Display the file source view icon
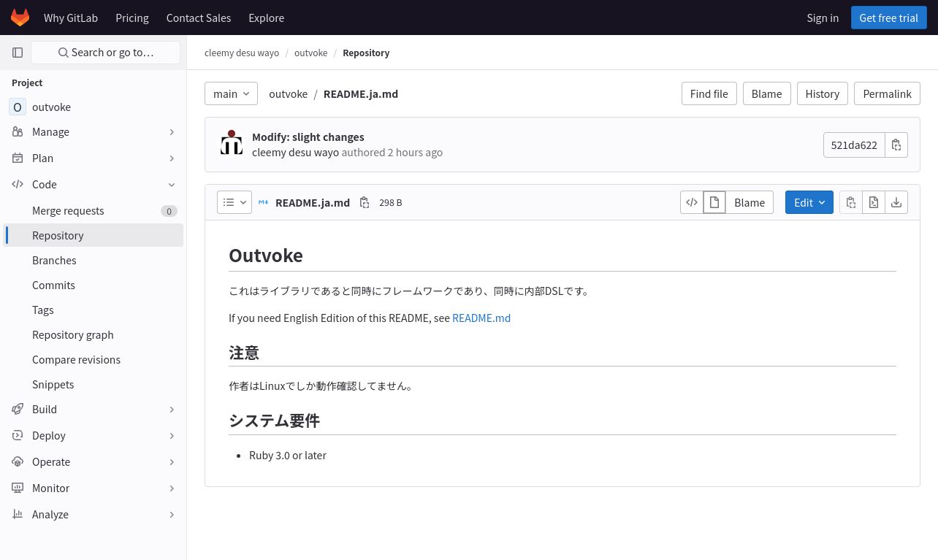Viewport: 938px width, 560px height. point(692,202)
